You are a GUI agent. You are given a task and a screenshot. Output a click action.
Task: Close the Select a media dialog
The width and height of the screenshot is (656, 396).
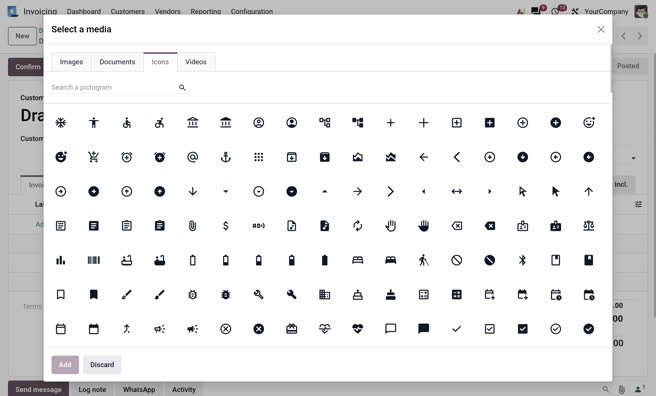click(x=601, y=29)
